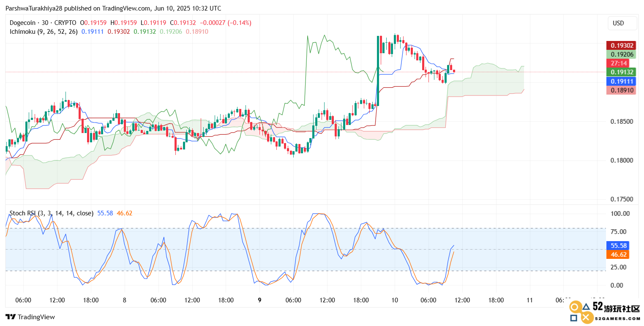Viewport: 644px width, 326px height.
Task: Click the publisher line ParshwaTurakhiya28 published on TradingView.com
Action: 113,8
